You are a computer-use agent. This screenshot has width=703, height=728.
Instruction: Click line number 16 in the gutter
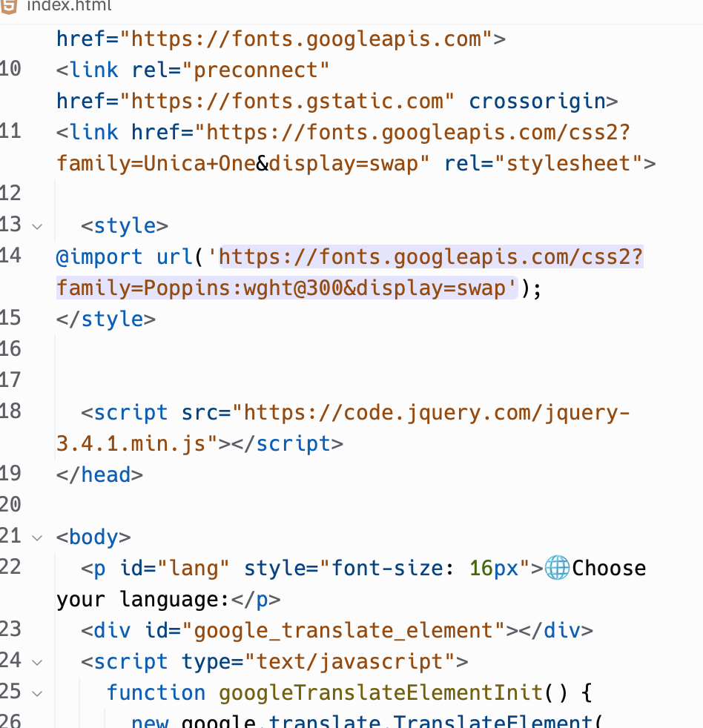click(10, 348)
